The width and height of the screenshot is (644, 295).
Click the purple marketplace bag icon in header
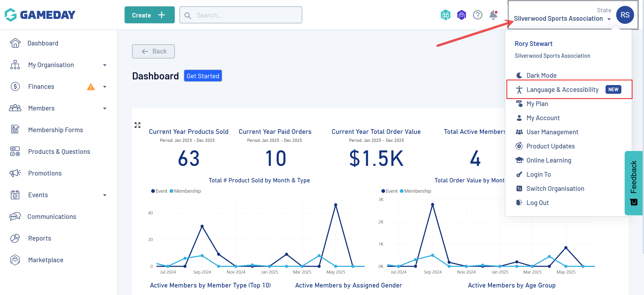click(461, 15)
